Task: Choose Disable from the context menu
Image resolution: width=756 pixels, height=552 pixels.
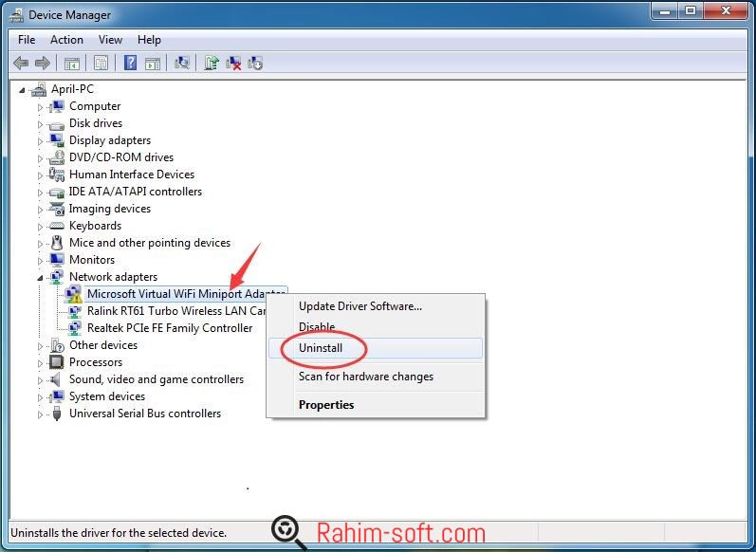Action: click(x=376, y=327)
